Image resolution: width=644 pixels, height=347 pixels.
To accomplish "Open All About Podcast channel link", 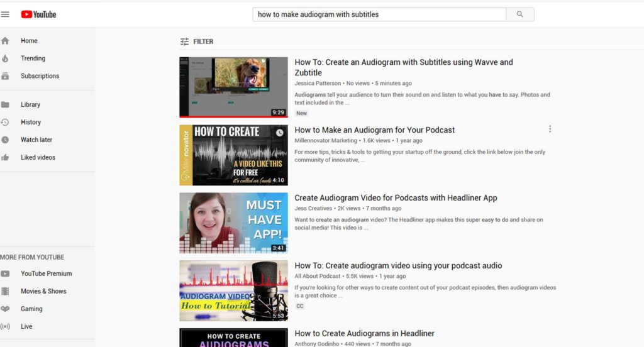I will click(x=317, y=277).
